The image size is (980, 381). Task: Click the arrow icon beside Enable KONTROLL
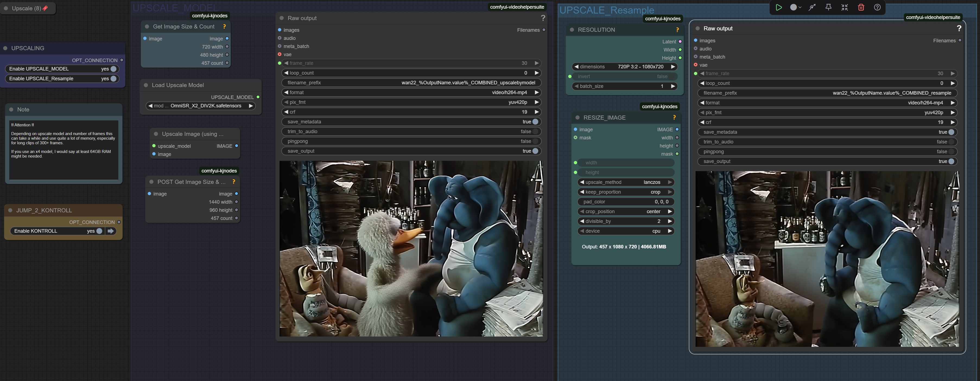pyautogui.click(x=111, y=231)
